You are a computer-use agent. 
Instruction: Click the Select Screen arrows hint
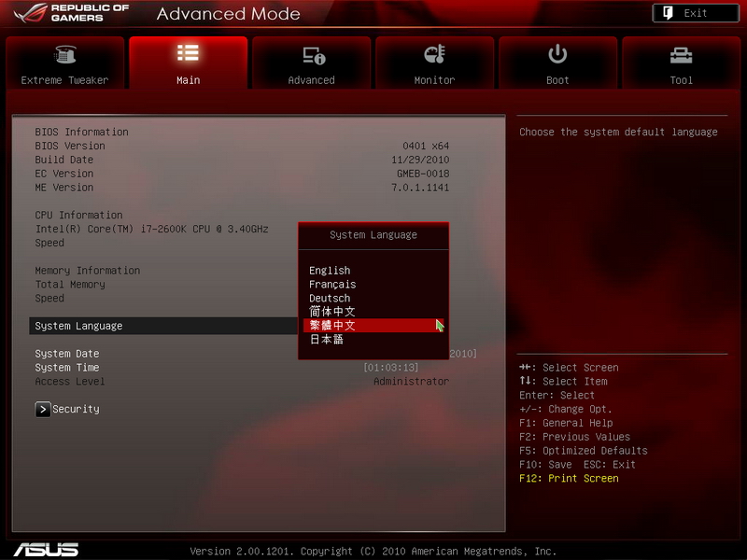pyautogui.click(x=569, y=368)
